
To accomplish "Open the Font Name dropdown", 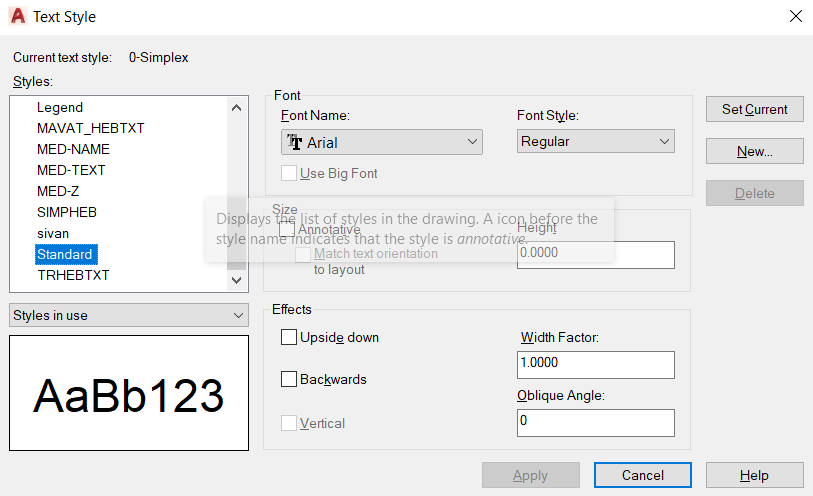I will pos(473,142).
